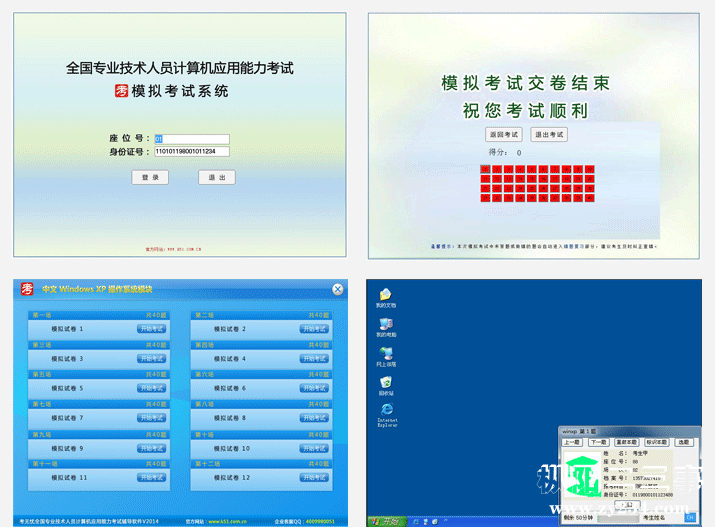Start exam for 模拟试卷 8
Image resolution: width=715 pixels, height=527 pixels.
pos(314,418)
